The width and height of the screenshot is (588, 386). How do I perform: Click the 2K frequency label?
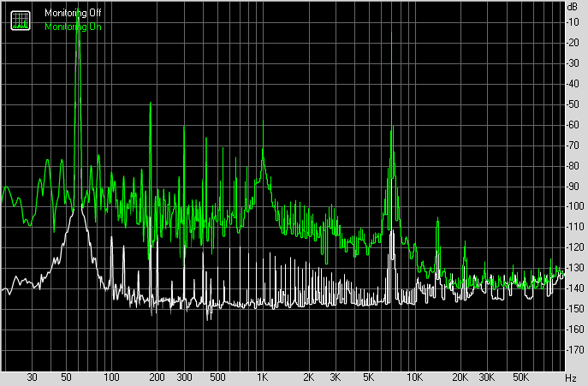[x=308, y=377]
